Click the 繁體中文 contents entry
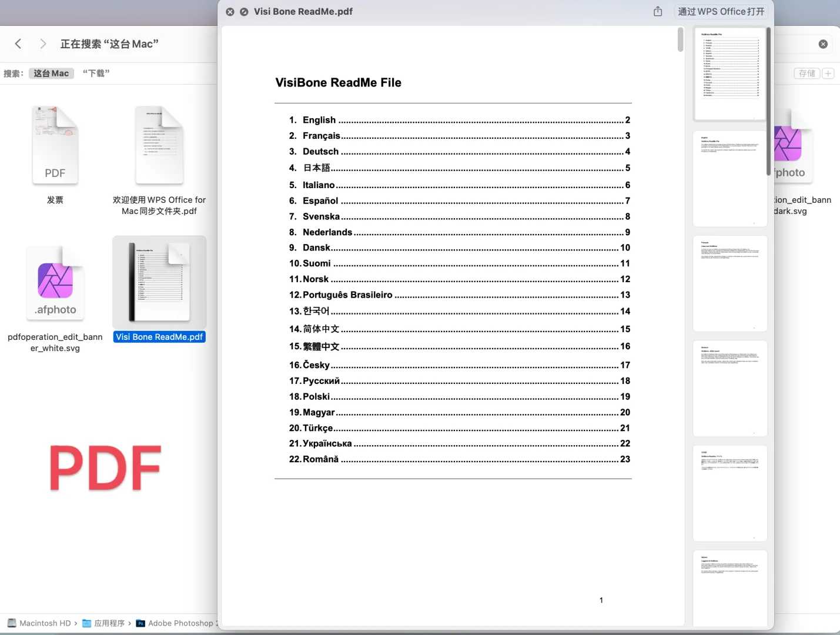The height and width of the screenshot is (635, 840). click(459, 346)
